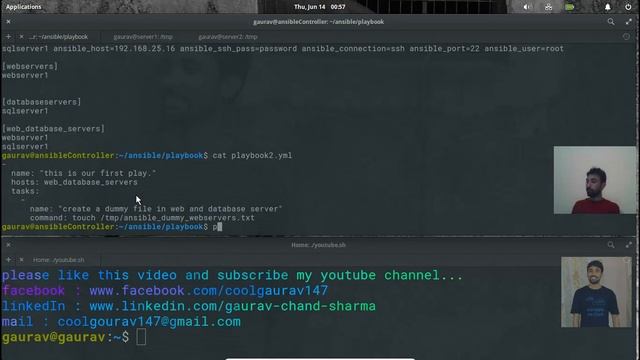Toggle fullscreen icon in youtube.sh terminal
The height and width of the screenshot is (360, 640).
pos(629,245)
